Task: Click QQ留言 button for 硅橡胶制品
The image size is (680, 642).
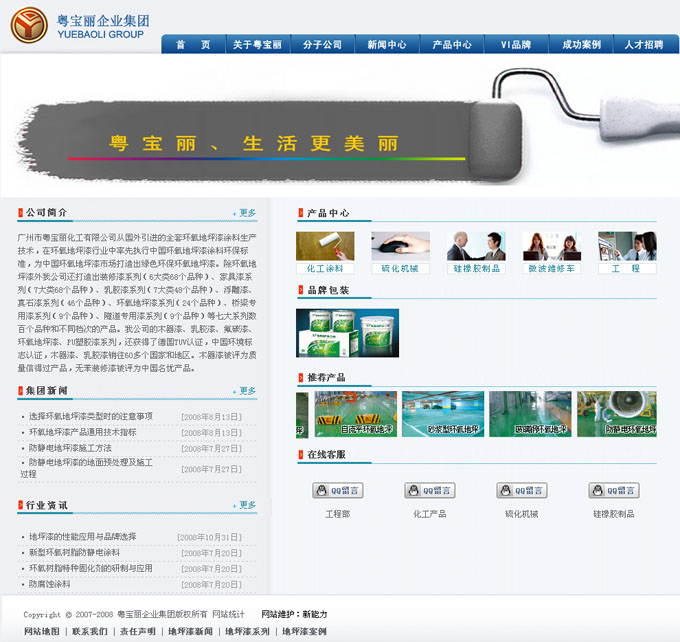Action: (x=614, y=491)
